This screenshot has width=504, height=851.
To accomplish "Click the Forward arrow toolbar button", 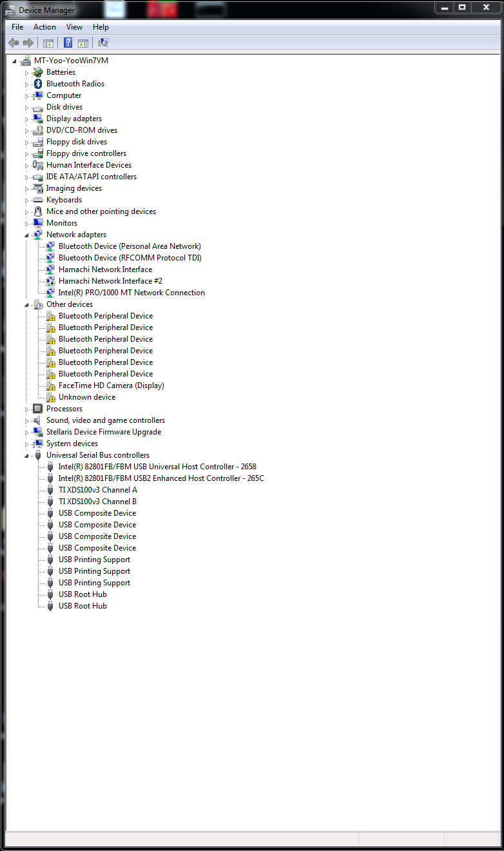I will 28,43.
